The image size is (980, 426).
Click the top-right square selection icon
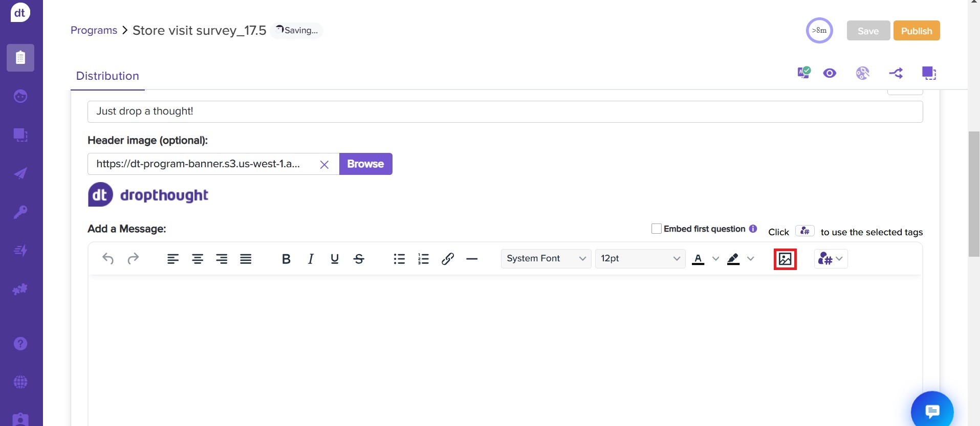click(x=929, y=73)
